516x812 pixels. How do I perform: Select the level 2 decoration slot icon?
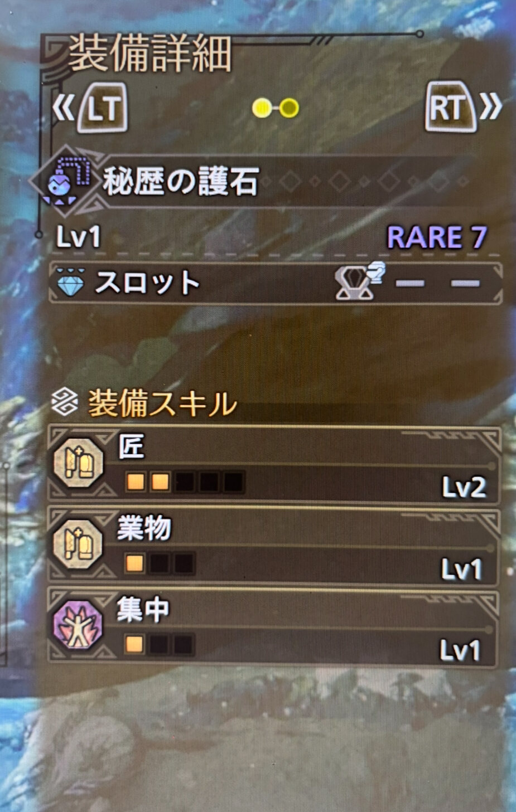(x=358, y=280)
